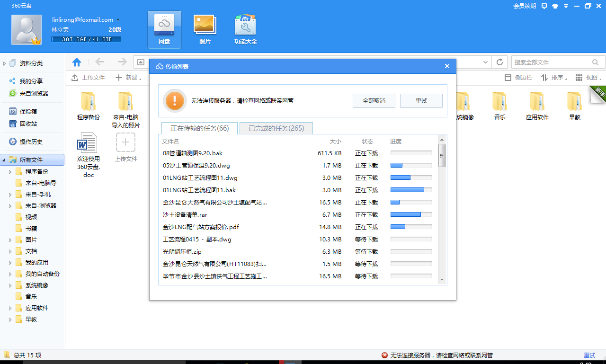The height and width of the screenshot is (364, 606).
Task: Select 来自-电脑导 in the folder tree
Action: (x=36, y=183)
